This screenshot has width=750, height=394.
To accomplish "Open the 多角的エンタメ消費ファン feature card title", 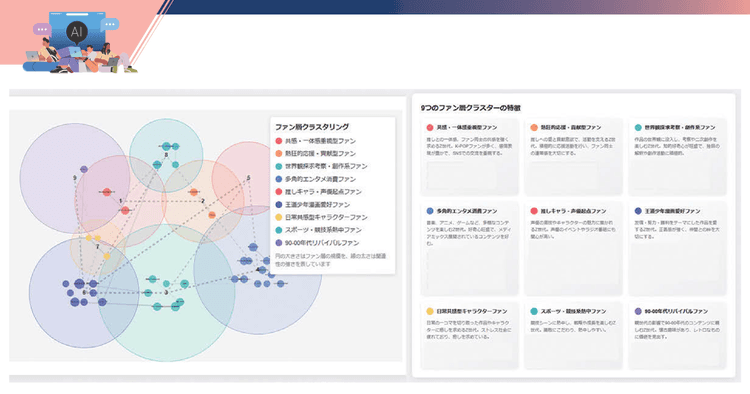I will point(467,211).
